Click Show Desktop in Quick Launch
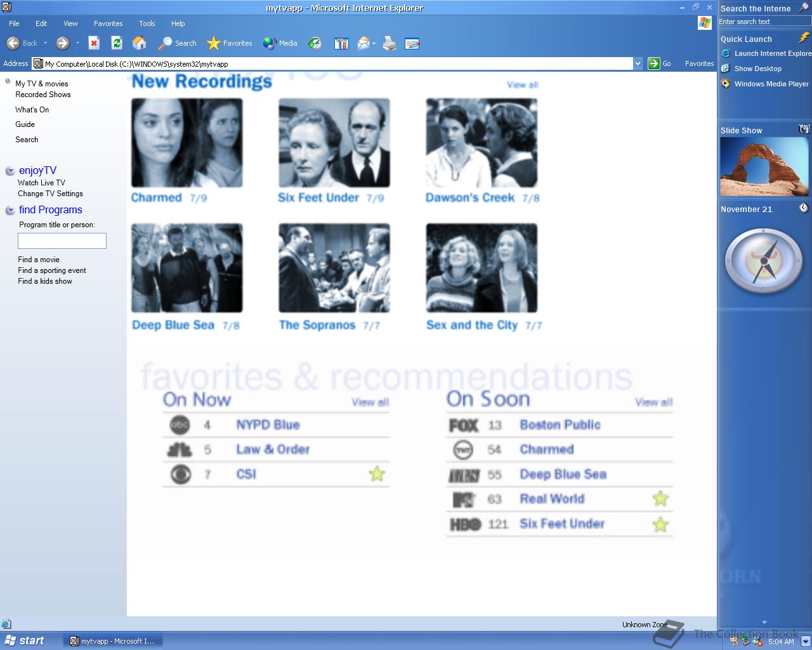Image resolution: width=812 pixels, height=650 pixels. 751,69
